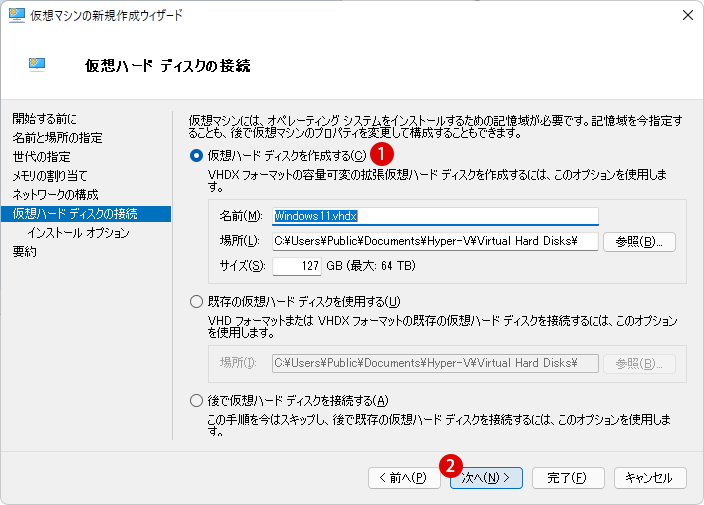The height and width of the screenshot is (505, 704).
Task: Select 仮想ハード ディスクを作成する radio button
Action: [196, 156]
